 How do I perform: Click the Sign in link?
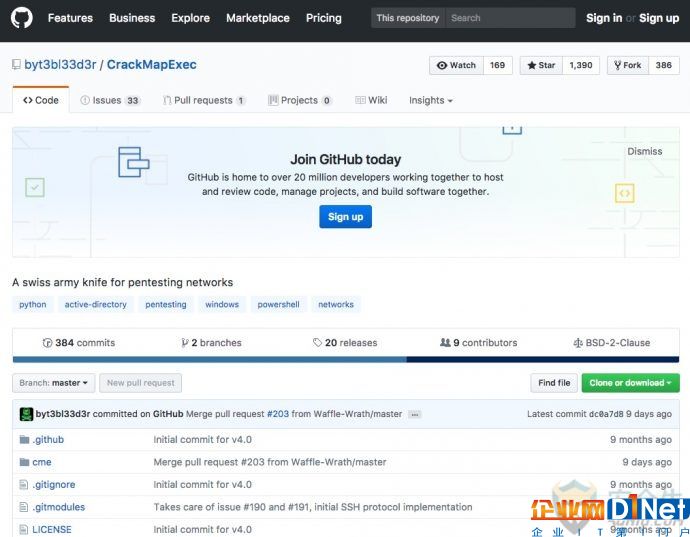pos(604,18)
